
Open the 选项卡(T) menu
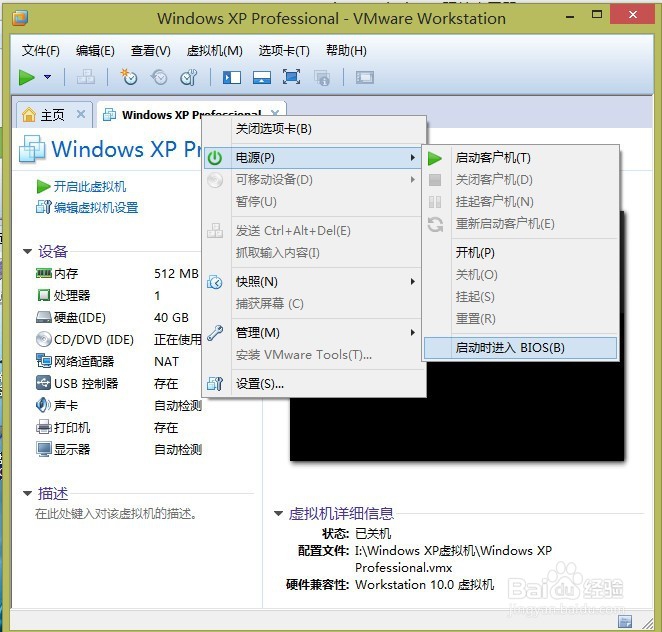click(284, 51)
